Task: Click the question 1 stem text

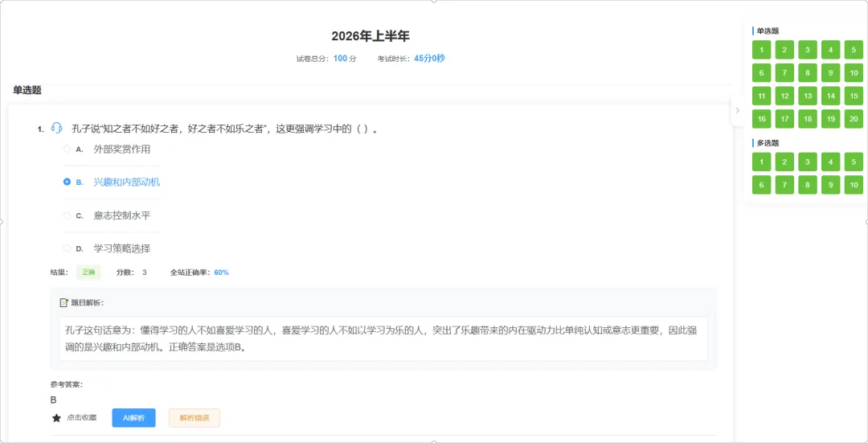Action: 225,129
